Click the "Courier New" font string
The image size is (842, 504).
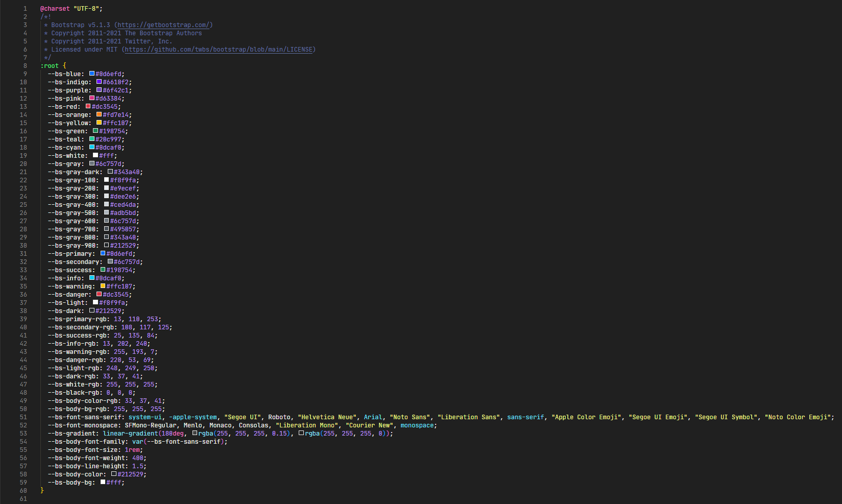(369, 425)
